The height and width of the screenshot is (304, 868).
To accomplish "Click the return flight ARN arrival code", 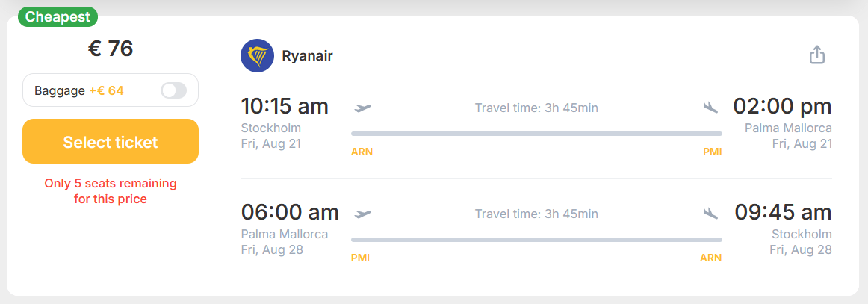I will (x=710, y=258).
